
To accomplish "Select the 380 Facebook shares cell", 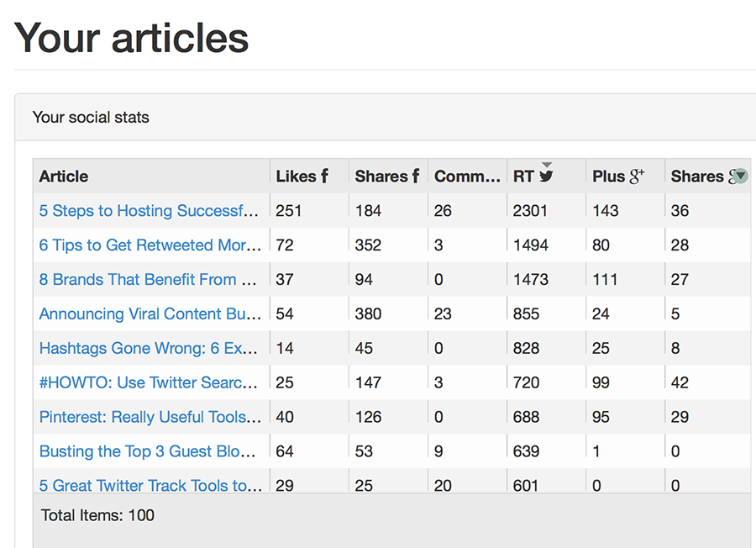I will tap(368, 314).
